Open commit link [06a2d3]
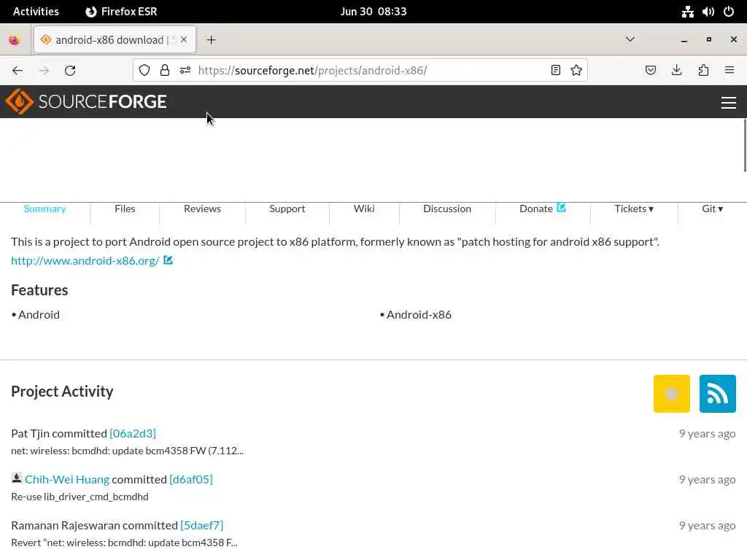Viewport: 747px width, 560px height. (x=133, y=433)
